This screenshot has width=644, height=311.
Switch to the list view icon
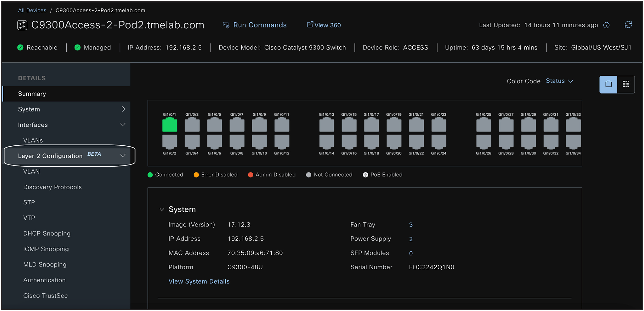point(626,84)
